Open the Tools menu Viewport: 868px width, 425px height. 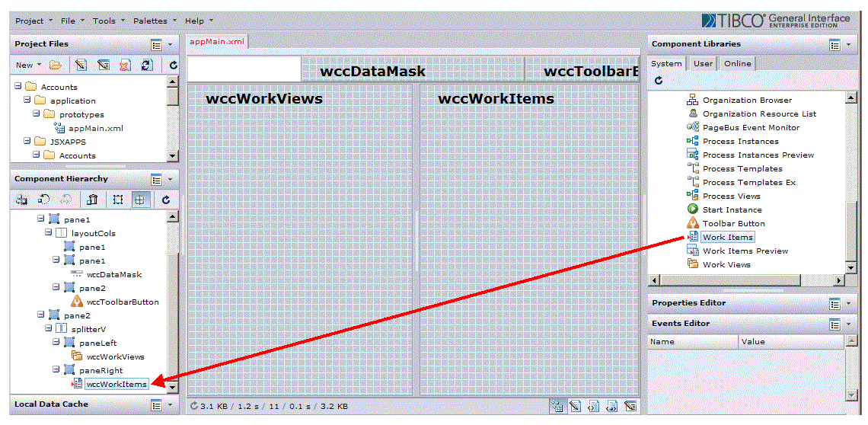pyautogui.click(x=108, y=21)
